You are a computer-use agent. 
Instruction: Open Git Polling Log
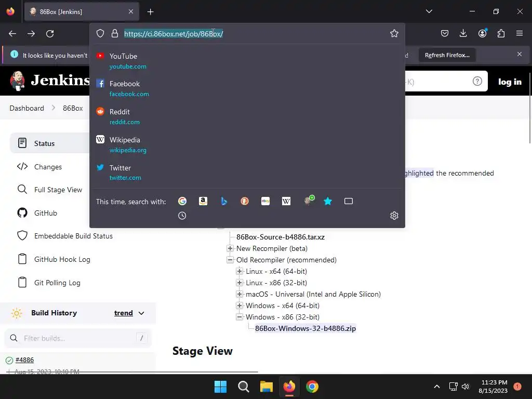(x=57, y=283)
